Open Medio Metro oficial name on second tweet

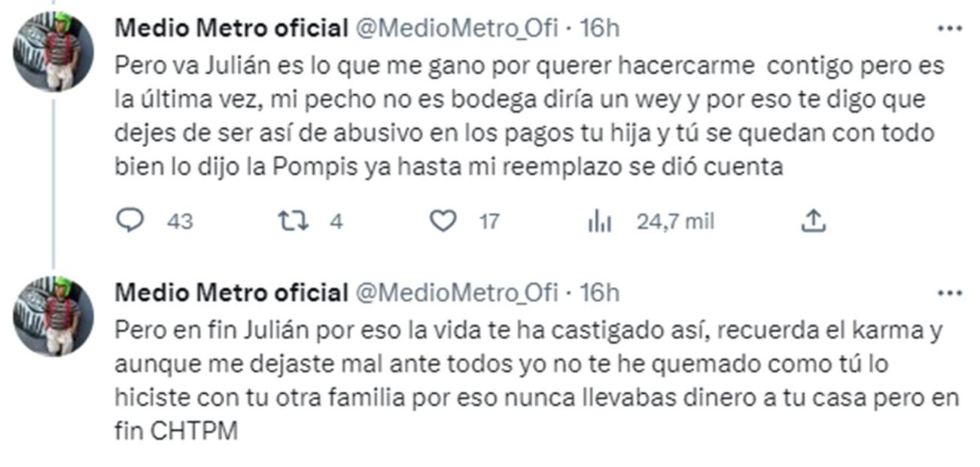[230, 292]
